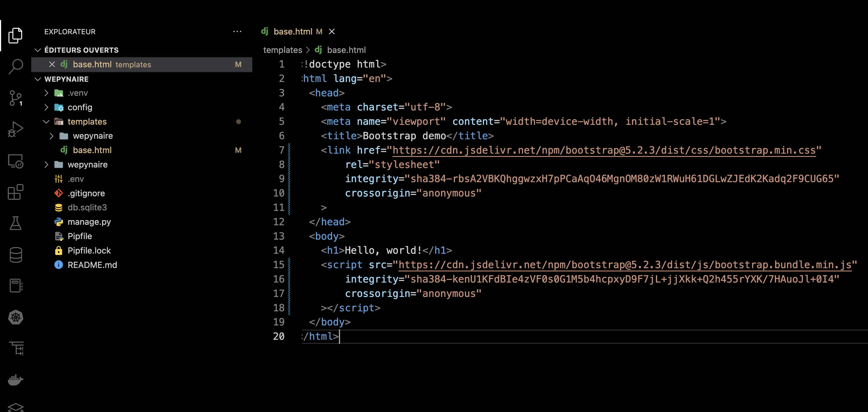Image resolution: width=868 pixels, height=412 pixels.
Task: Open manage.py from the file tree
Action: [89, 222]
